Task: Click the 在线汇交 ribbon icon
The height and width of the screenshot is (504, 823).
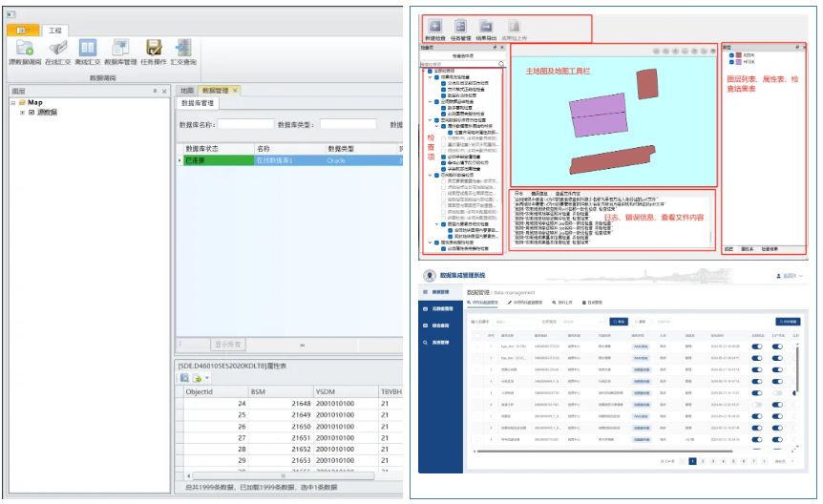Action: coord(57,48)
